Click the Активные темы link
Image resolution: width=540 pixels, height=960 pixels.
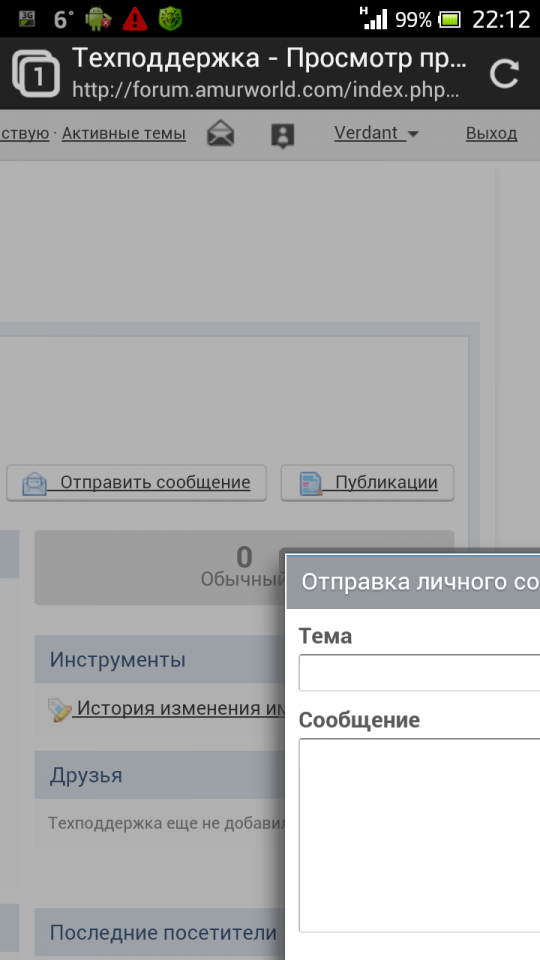tap(124, 133)
